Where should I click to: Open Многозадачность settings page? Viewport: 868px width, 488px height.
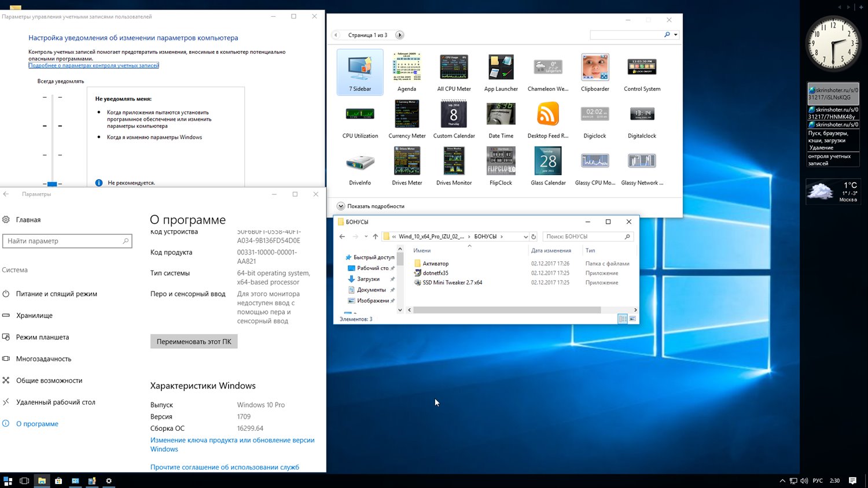[x=37, y=359]
